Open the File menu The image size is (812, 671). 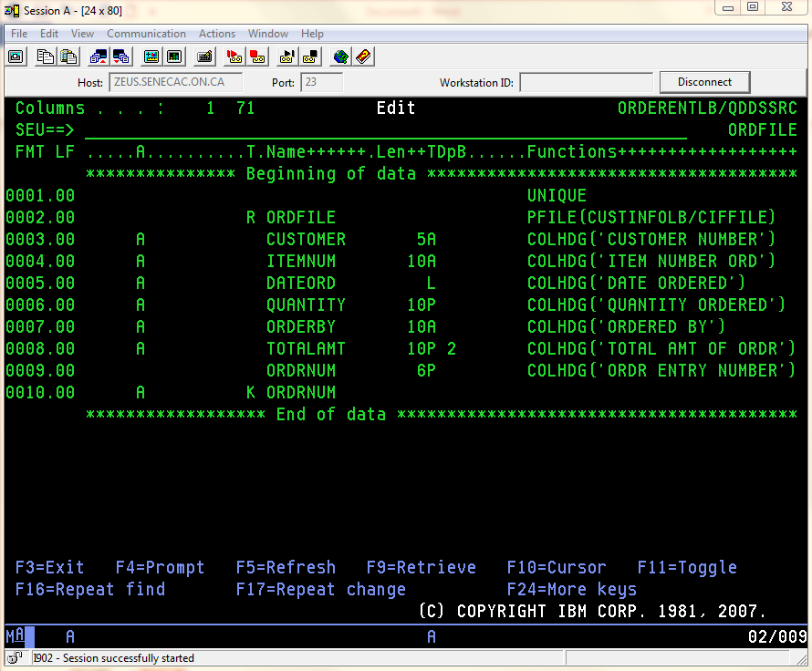pyautogui.click(x=18, y=33)
